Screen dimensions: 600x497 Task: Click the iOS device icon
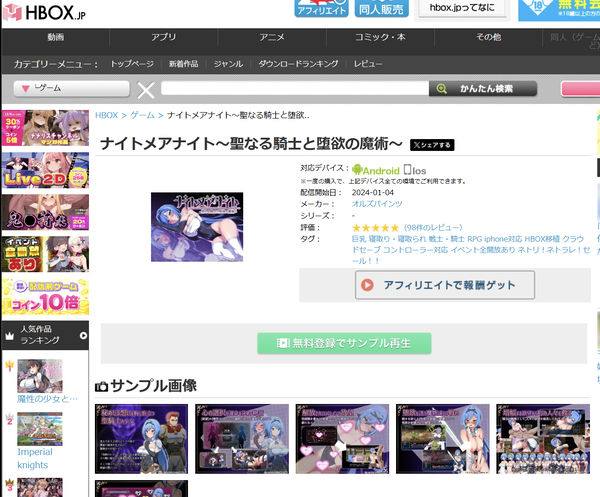point(408,169)
